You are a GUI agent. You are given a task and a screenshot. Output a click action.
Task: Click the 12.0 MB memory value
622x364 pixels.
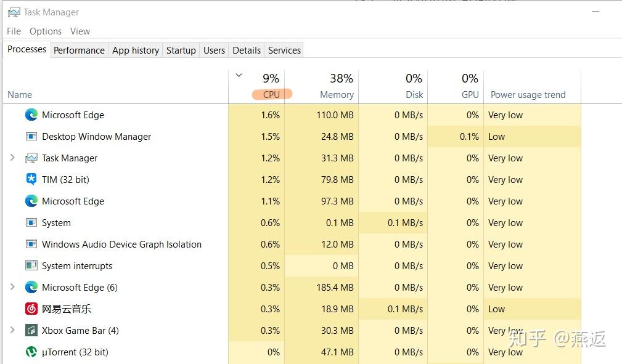point(337,245)
